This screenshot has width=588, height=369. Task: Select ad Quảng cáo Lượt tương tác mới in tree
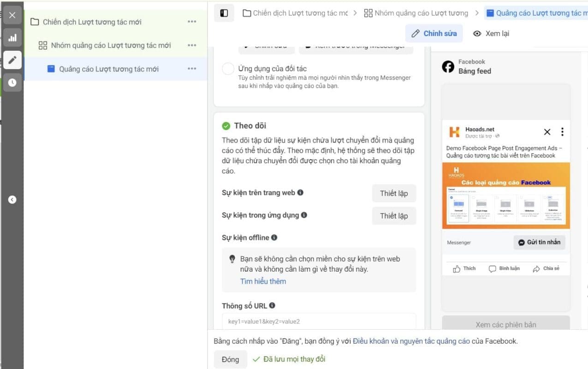click(x=109, y=69)
